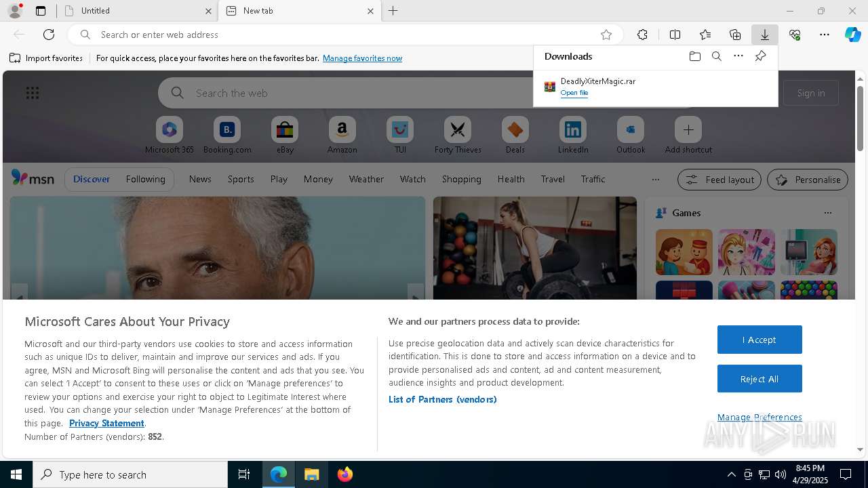This screenshot has width=868, height=488.
Task: Select the Following feed tab
Action: [x=145, y=179]
